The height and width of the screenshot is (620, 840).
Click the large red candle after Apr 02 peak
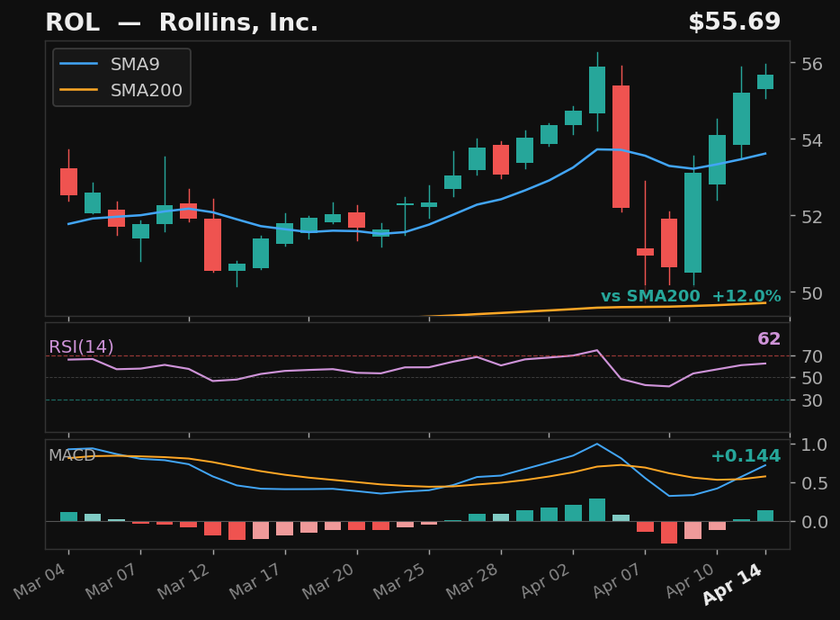click(x=621, y=147)
